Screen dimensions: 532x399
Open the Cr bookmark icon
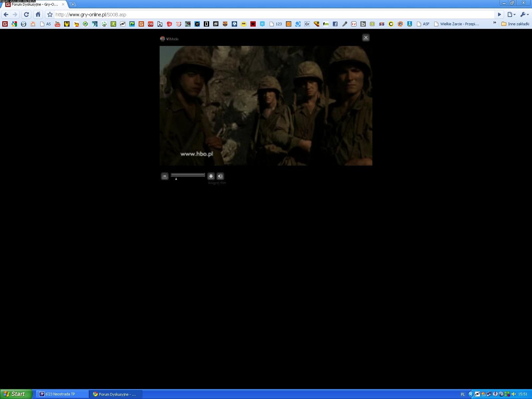307,24
